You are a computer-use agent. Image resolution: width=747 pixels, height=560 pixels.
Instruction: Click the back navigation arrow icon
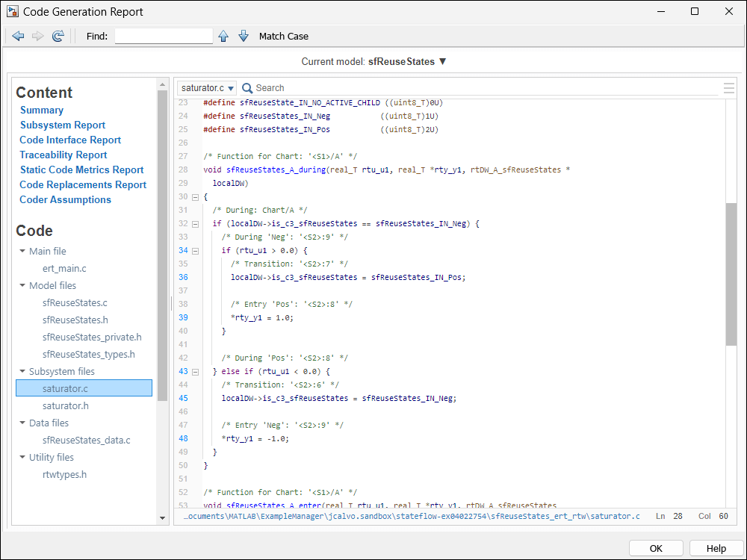pos(18,36)
